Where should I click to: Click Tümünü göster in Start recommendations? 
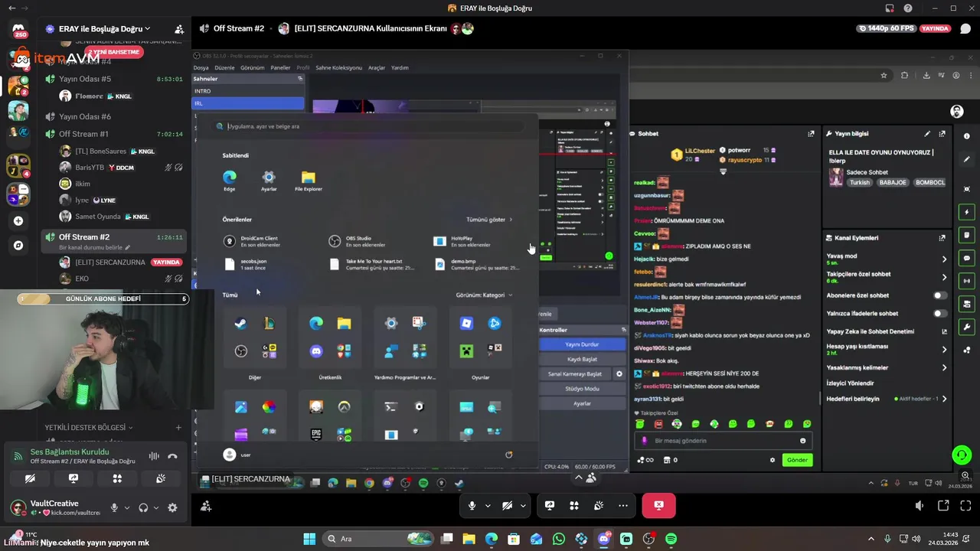[489, 220]
